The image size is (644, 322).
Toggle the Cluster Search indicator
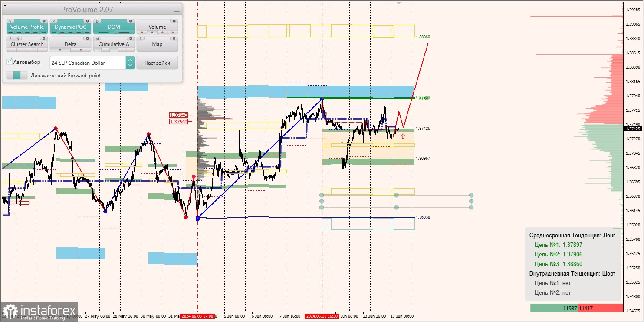(x=27, y=44)
